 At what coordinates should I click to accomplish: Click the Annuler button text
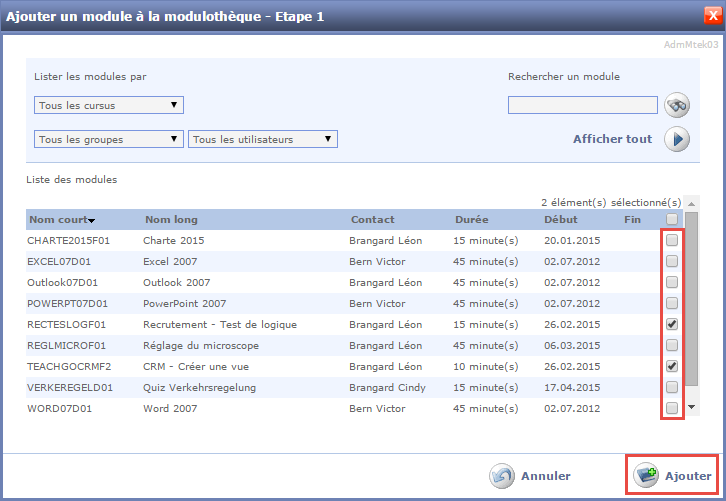coord(546,476)
